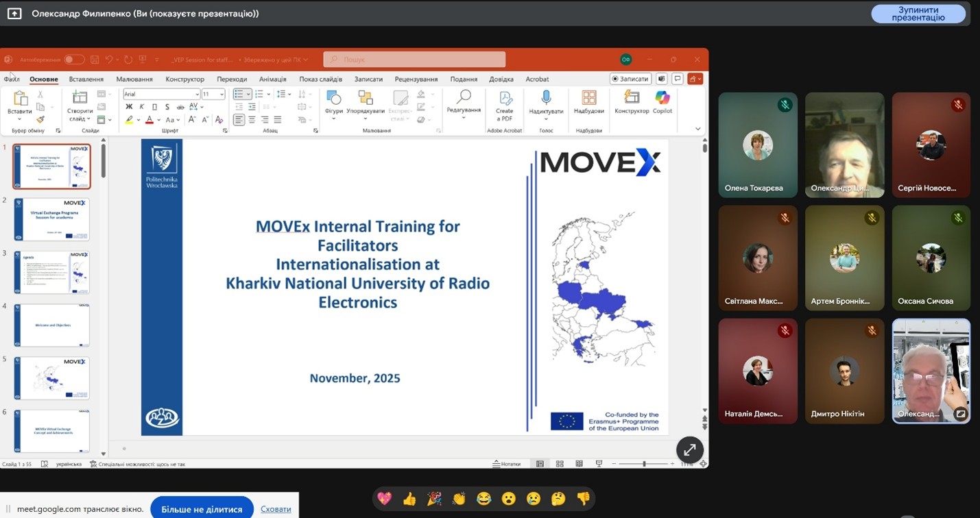Screen dimensions: 980x518
Task: Expand the Dictate dropdown arrow
Action: click(x=546, y=119)
